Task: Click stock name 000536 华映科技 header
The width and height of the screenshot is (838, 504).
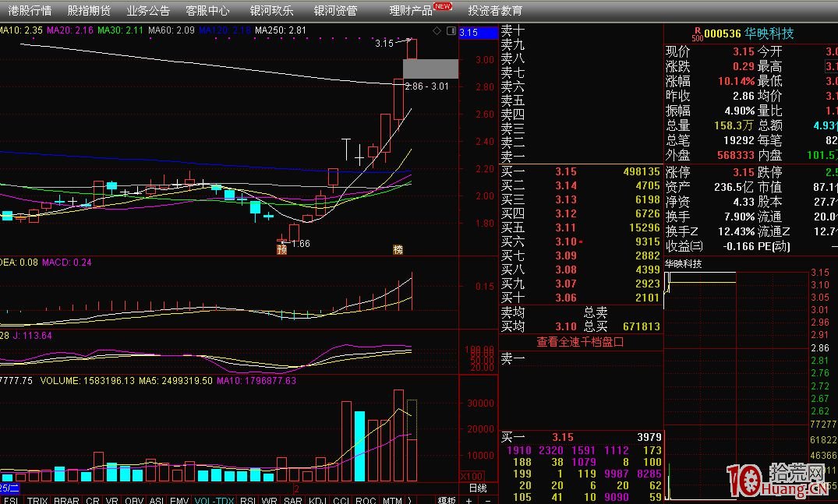Action: (749, 33)
